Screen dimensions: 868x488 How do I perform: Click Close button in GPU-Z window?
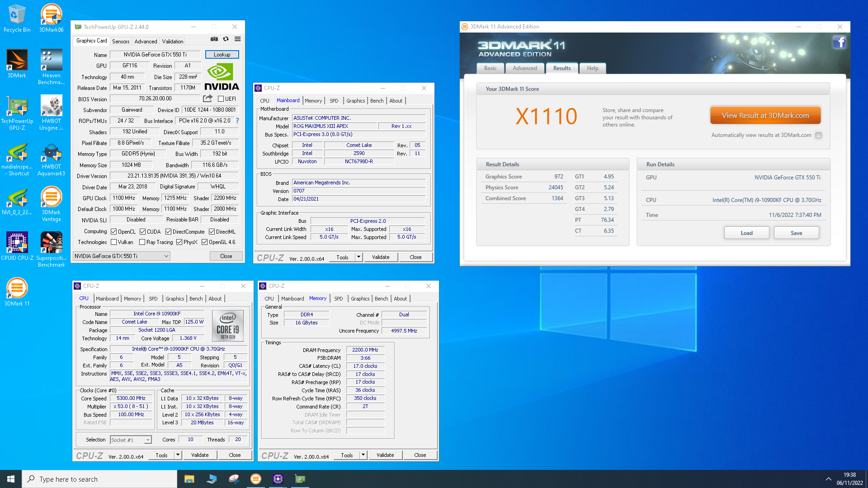(226, 256)
